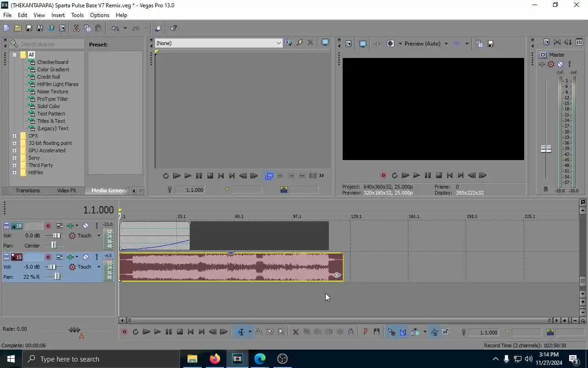The width and height of the screenshot is (588, 368).
Task: Open Track FX dropdown arrow on track 18
Action: coord(77,226)
